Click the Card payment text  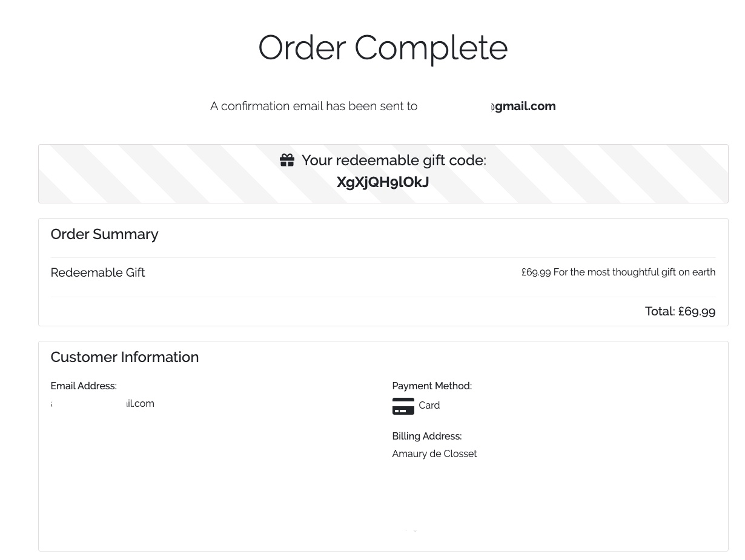429,406
